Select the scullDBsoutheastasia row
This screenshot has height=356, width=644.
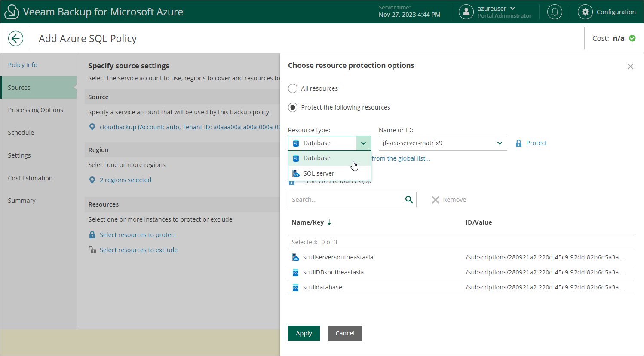(462, 272)
